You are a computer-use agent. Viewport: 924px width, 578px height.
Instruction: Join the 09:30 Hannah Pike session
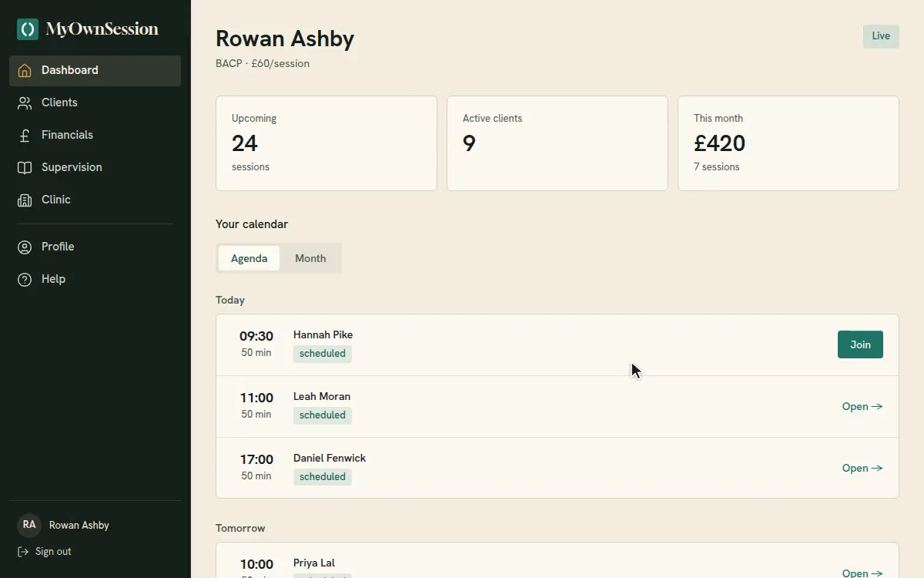pyautogui.click(x=860, y=344)
